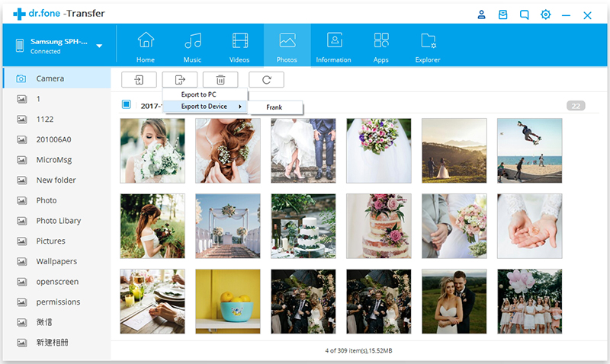The width and height of the screenshot is (610, 364).
Task: Select the bride with bouquet photo
Action: pos(152,151)
